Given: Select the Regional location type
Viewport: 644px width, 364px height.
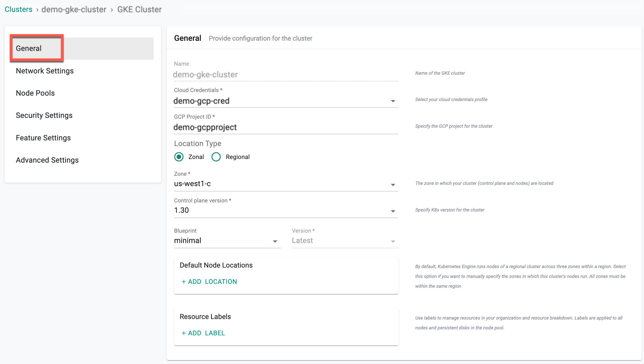Looking at the screenshot, I should 216,157.
